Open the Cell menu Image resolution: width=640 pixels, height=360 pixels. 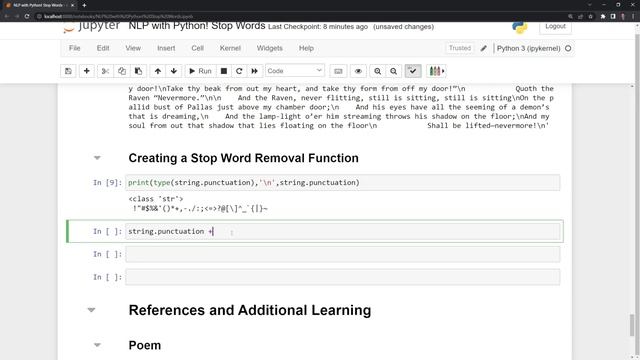click(198, 48)
